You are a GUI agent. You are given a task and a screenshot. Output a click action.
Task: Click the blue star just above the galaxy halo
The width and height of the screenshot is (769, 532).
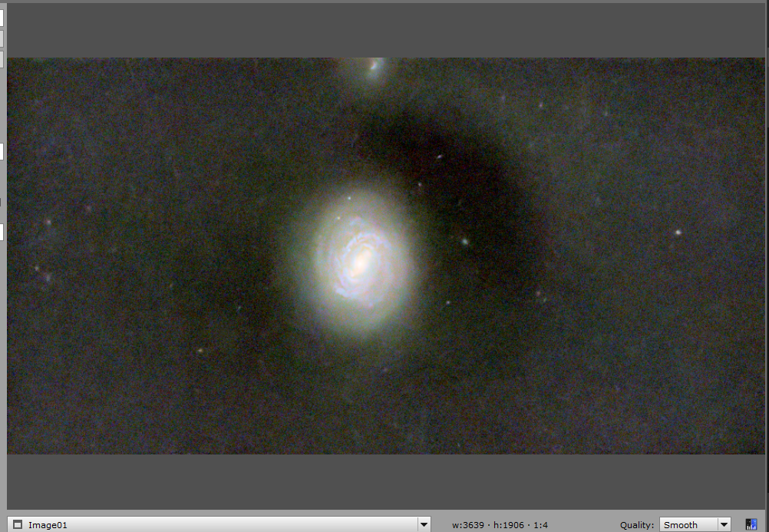349,198
